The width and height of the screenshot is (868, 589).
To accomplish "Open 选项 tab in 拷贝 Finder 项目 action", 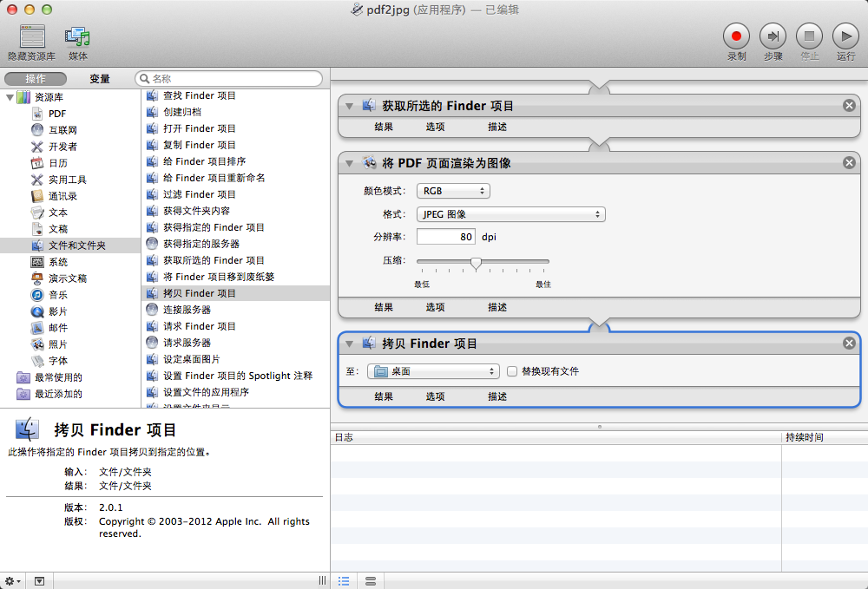I will [x=435, y=396].
